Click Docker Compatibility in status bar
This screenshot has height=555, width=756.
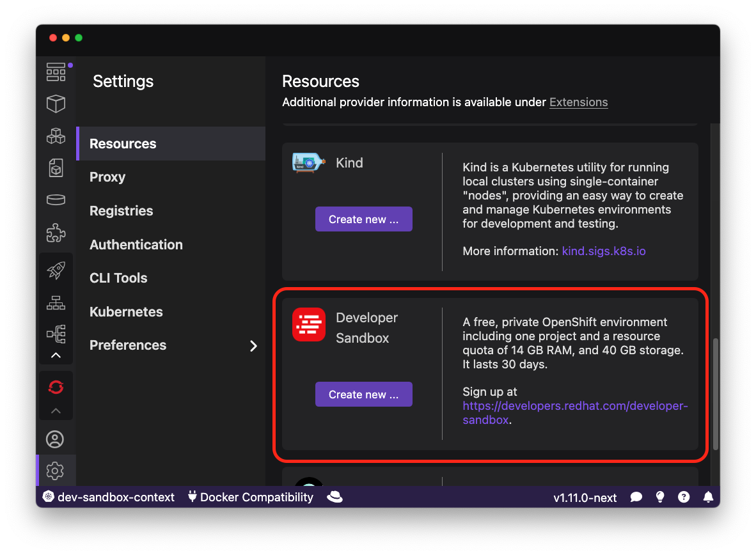pos(251,497)
